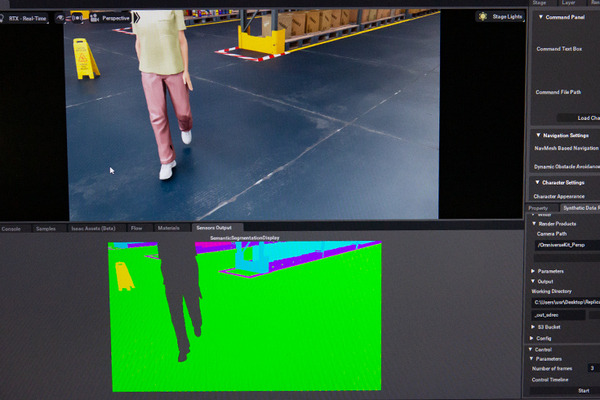
Task: Collapse the Navigation Settings section
Action: (x=533, y=134)
